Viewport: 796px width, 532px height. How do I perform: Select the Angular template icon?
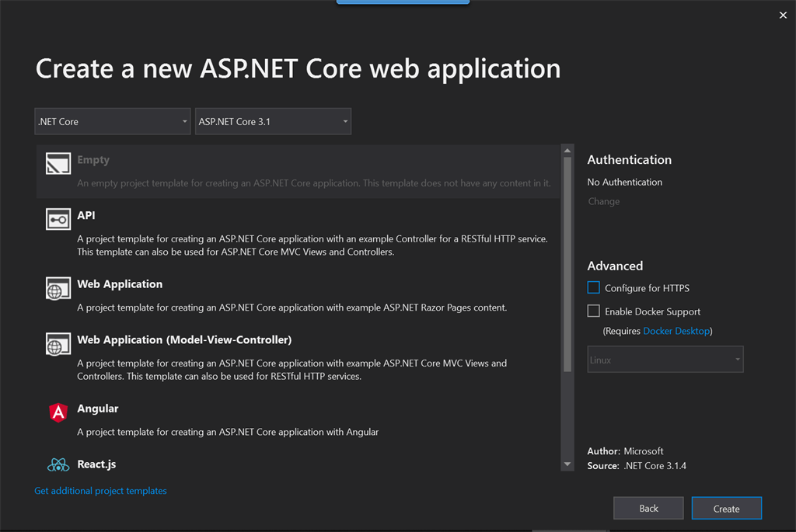(x=58, y=413)
